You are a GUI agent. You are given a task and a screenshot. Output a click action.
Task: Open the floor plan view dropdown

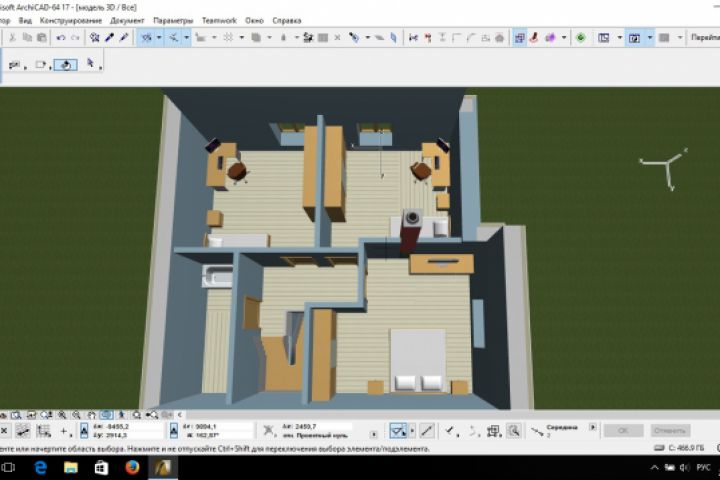(x=619, y=38)
